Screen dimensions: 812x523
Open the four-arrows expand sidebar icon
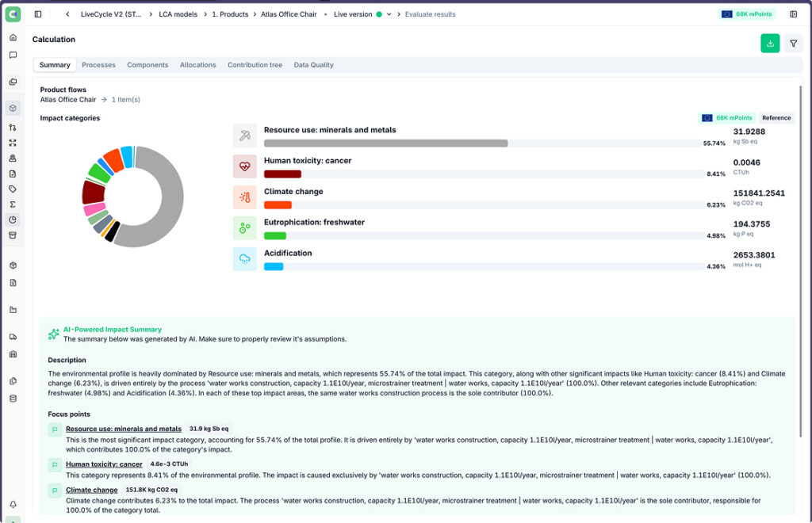13,143
